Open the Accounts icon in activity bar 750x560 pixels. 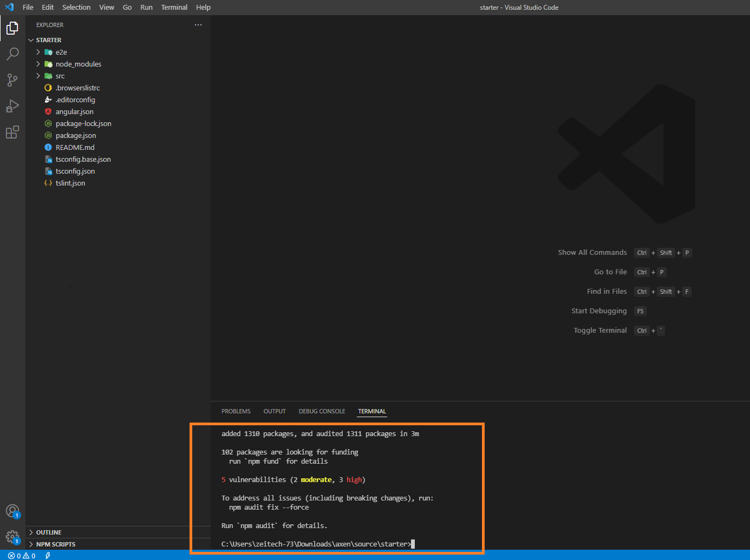[12, 511]
